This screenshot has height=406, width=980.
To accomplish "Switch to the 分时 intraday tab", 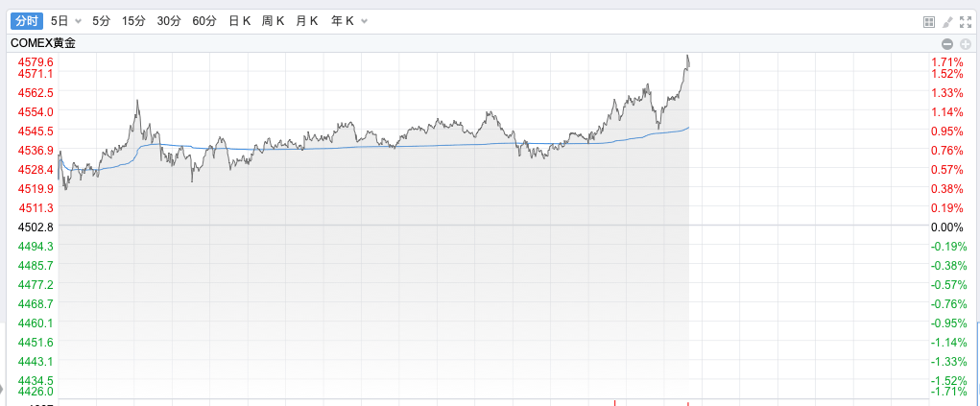I will pos(28,20).
